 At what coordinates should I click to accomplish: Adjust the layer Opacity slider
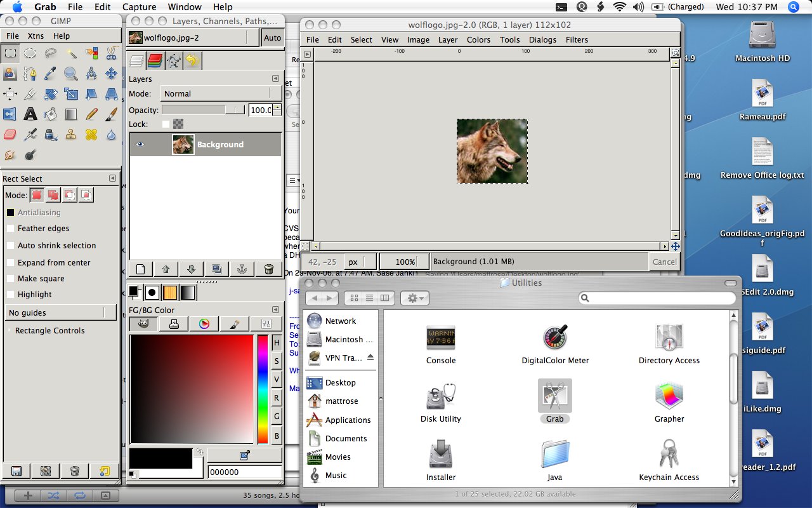point(204,110)
